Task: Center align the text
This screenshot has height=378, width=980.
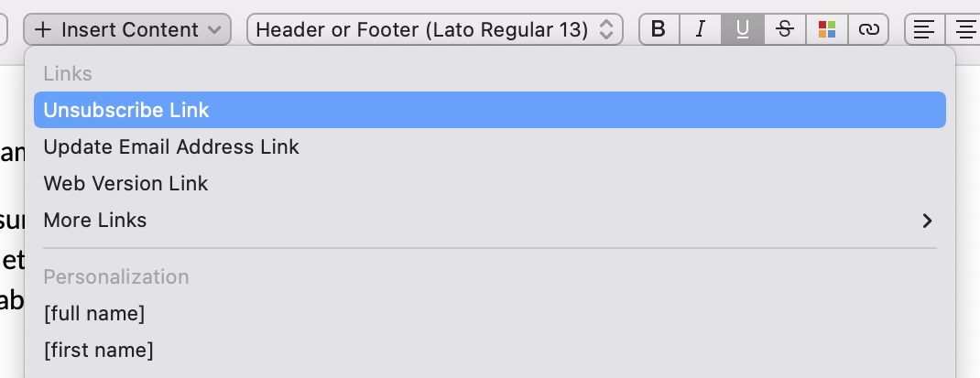Action: click(964, 29)
